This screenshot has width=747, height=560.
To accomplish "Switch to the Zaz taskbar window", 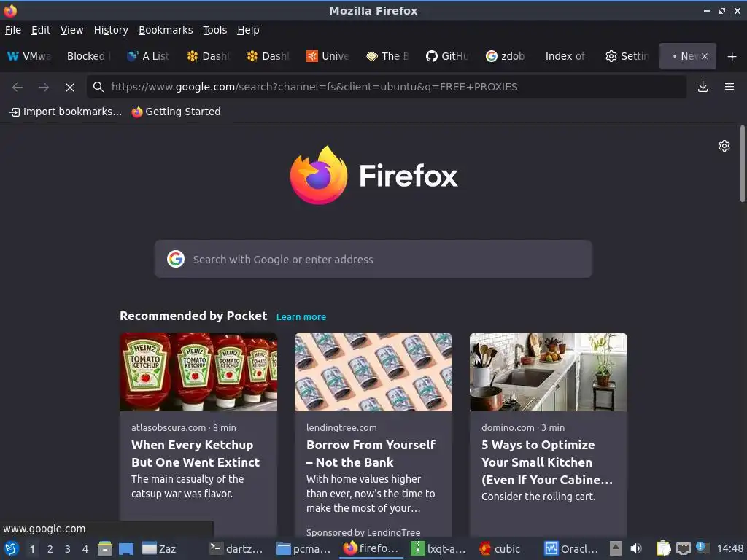I will click(171, 548).
